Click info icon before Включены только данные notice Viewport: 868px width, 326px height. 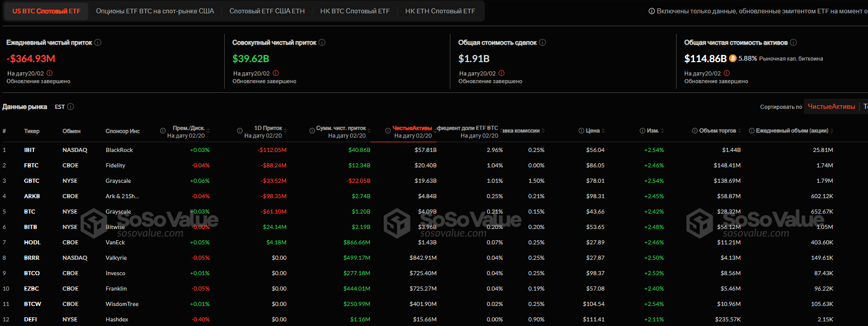[x=652, y=11]
